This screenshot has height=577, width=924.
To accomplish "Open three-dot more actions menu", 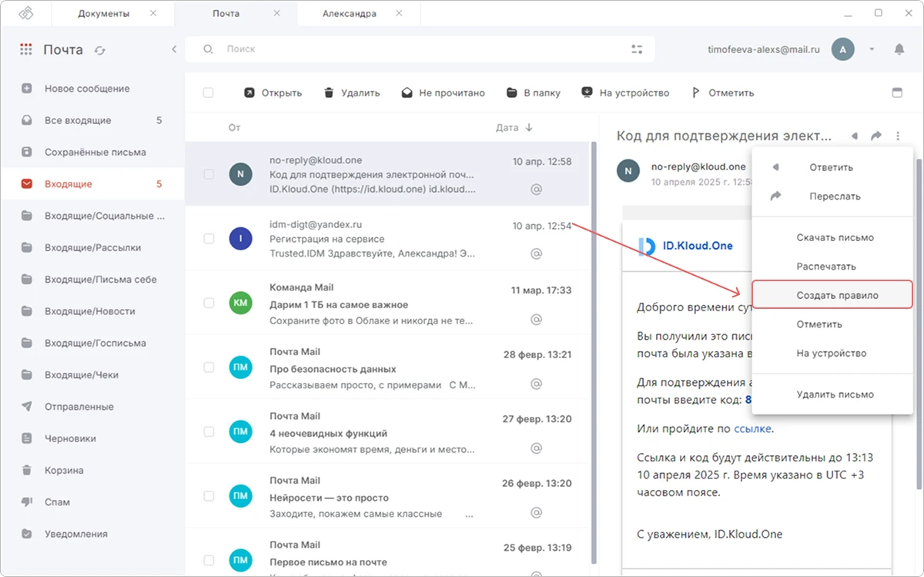I will [898, 136].
